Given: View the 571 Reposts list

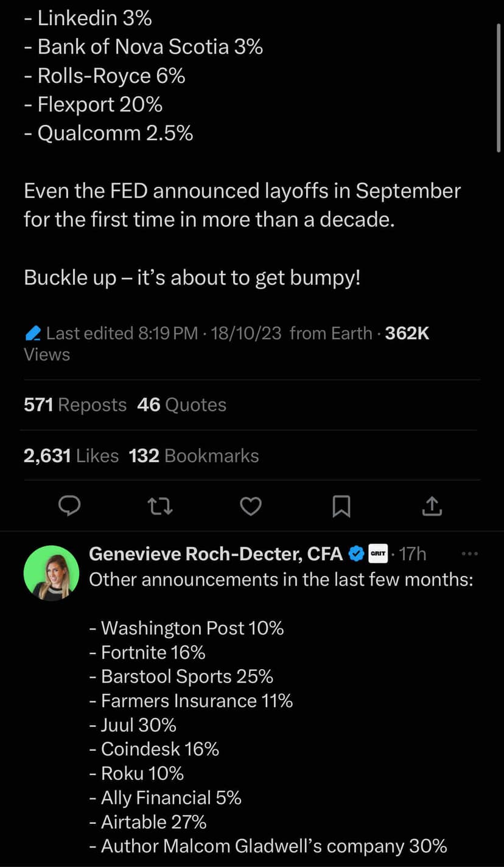Looking at the screenshot, I should pos(75,405).
